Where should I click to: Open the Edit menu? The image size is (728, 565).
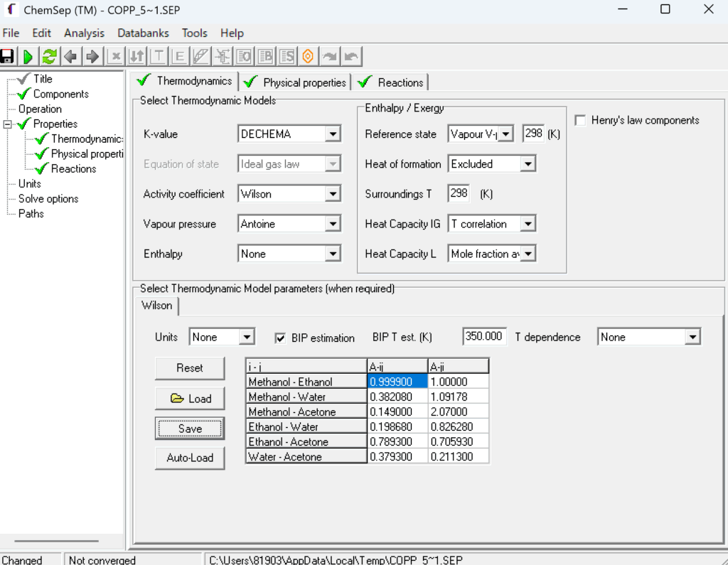(41, 33)
